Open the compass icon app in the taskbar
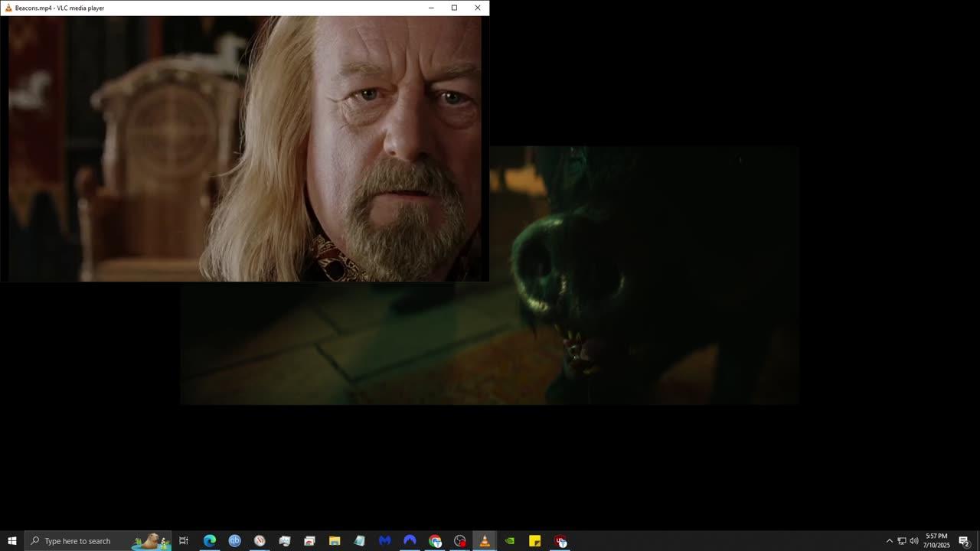The height and width of the screenshot is (551, 980). (260, 541)
